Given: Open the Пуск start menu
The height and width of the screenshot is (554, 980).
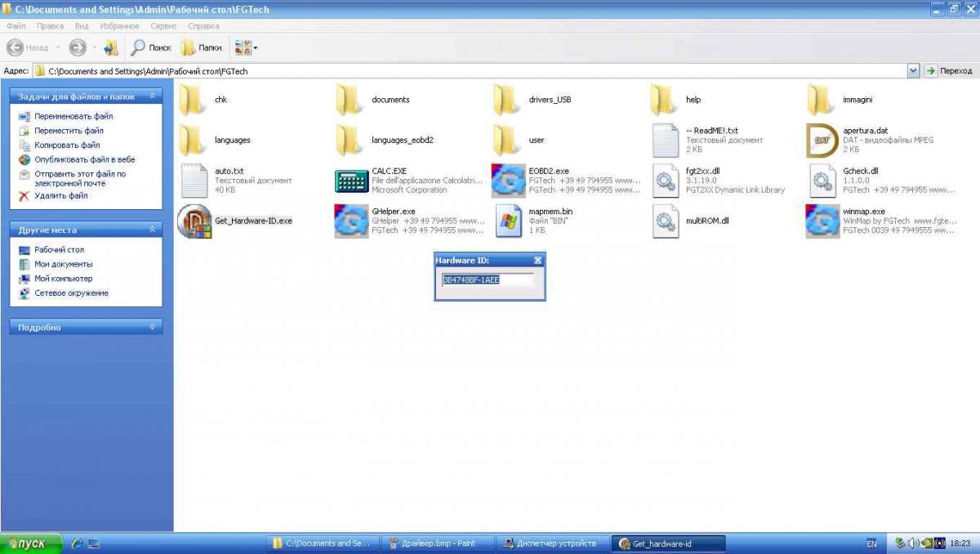Looking at the screenshot, I should (33, 543).
